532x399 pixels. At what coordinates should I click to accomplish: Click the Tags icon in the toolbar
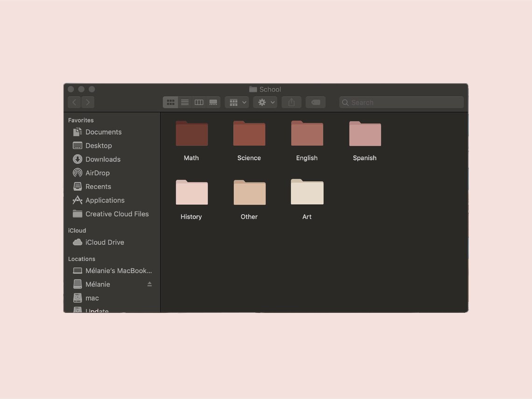(x=315, y=102)
